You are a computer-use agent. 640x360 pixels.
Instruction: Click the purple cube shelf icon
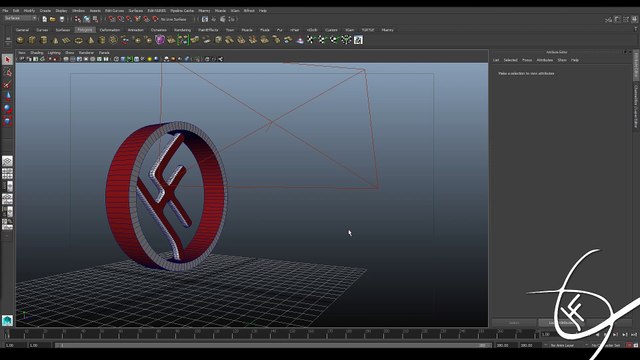pyautogui.click(x=160, y=40)
